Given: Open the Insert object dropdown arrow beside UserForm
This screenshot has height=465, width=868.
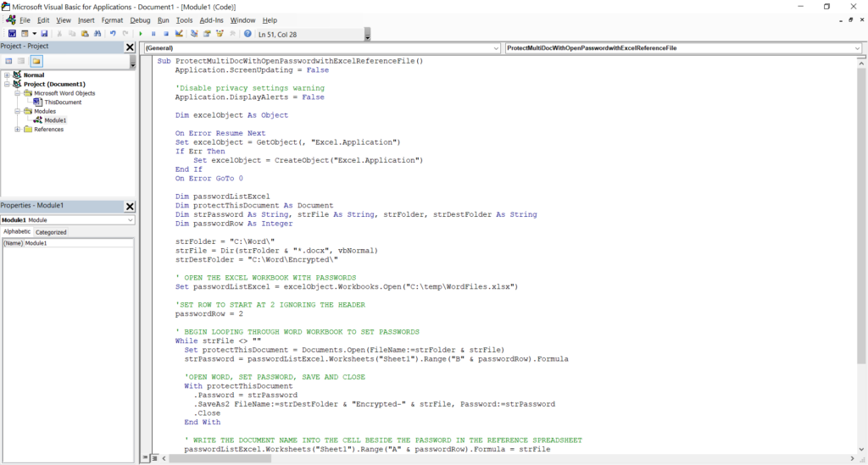Looking at the screenshot, I should [x=34, y=34].
